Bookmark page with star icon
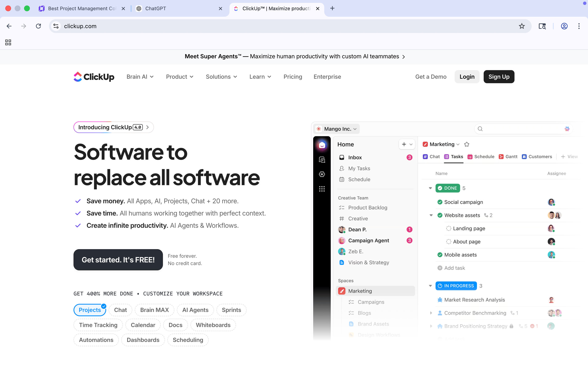588x367 pixels. pos(521,26)
